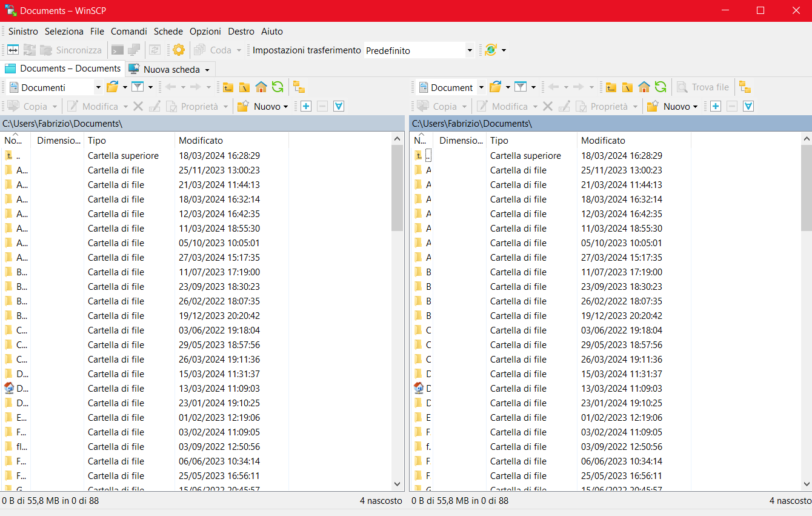Go to home directory in right panel

pyautogui.click(x=644, y=87)
